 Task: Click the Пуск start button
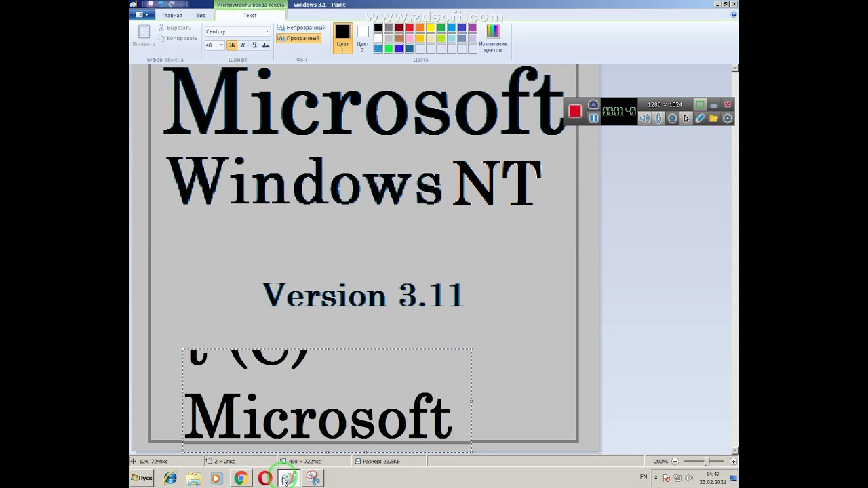click(x=142, y=478)
